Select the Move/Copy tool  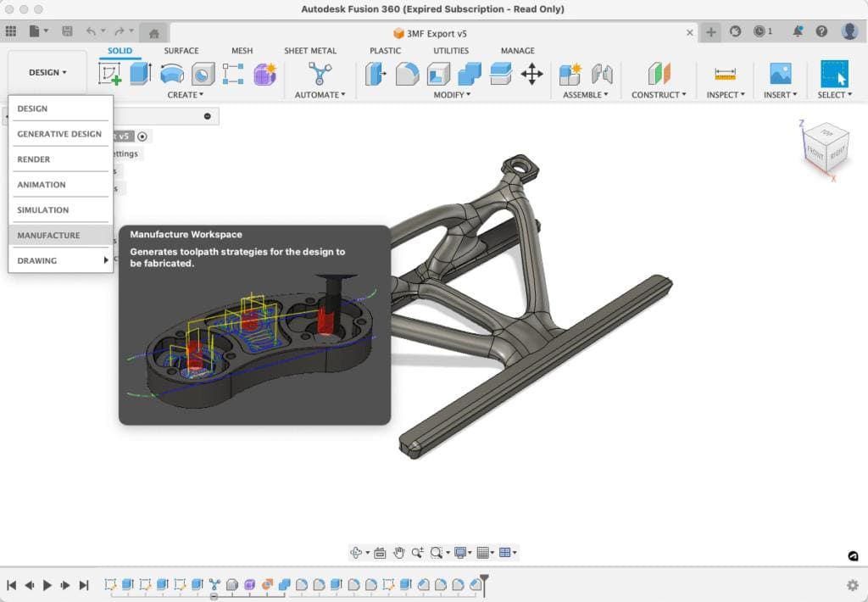click(x=532, y=74)
